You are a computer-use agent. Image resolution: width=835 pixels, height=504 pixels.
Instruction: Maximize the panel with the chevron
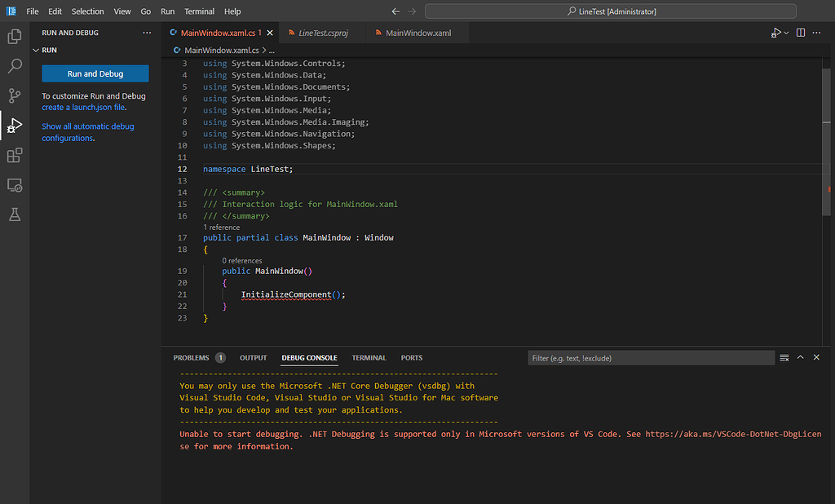point(800,357)
